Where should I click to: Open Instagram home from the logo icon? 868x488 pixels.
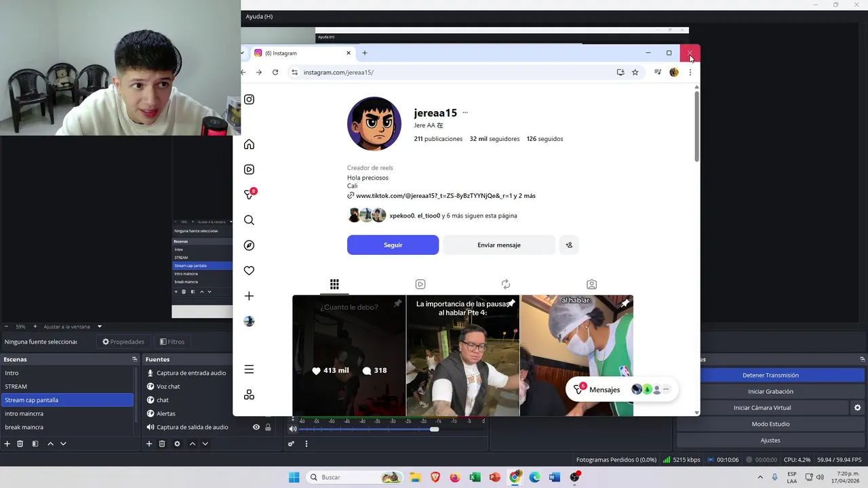tap(249, 100)
